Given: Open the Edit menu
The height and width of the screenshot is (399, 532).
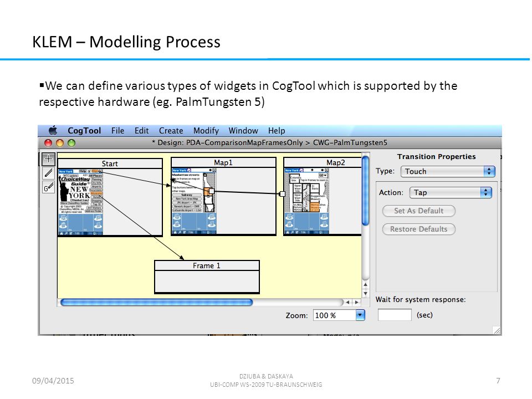Looking at the screenshot, I should (x=141, y=131).
